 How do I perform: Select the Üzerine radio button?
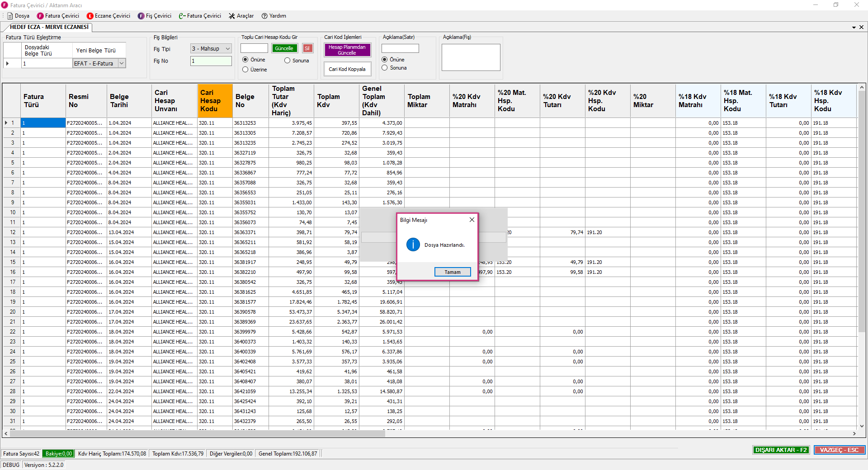pyautogui.click(x=245, y=70)
